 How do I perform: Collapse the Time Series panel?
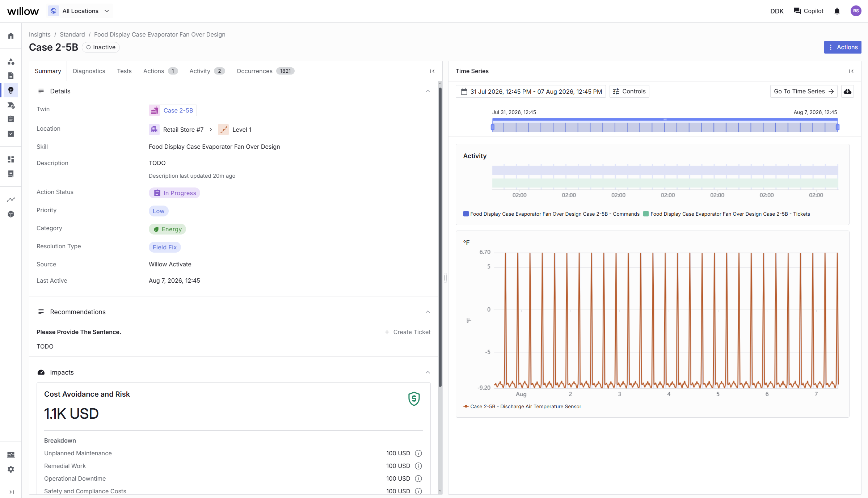pos(851,71)
